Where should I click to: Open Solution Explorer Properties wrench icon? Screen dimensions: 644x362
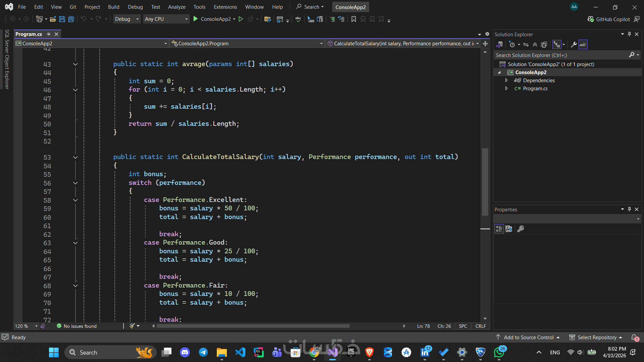pos(574,45)
